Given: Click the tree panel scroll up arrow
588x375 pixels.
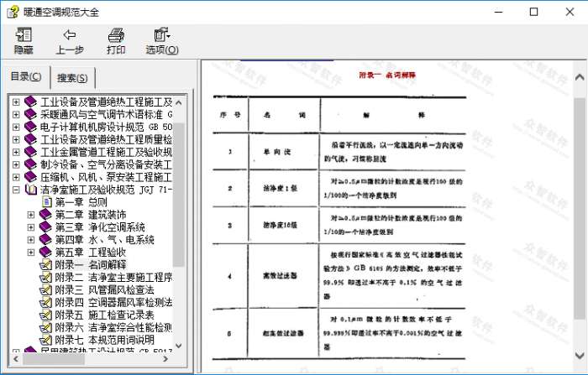Looking at the screenshot, I should [x=179, y=102].
